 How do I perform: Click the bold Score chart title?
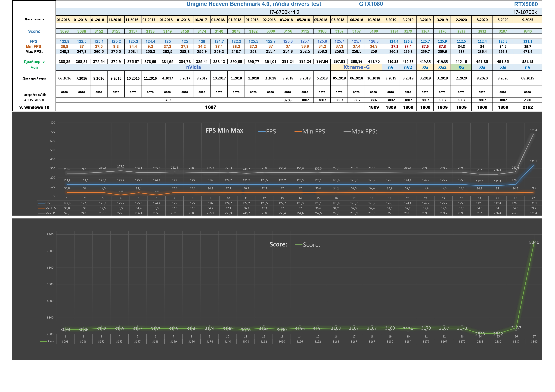(278, 244)
